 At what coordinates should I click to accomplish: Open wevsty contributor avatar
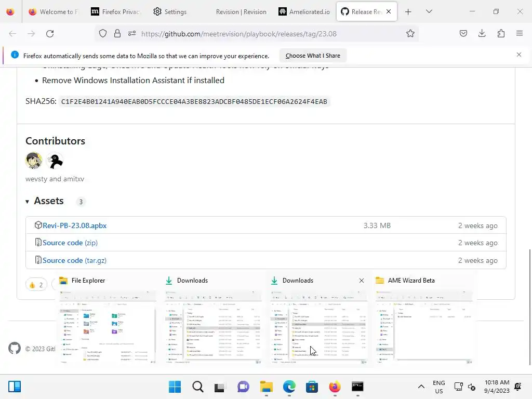point(34,161)
